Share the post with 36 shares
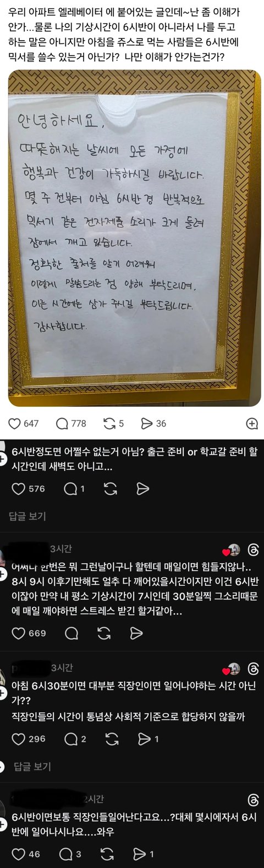 tap(147, 423)
